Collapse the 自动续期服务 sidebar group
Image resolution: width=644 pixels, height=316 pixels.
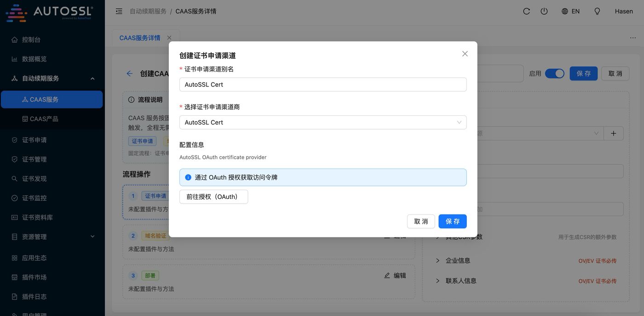coord(52,78)
